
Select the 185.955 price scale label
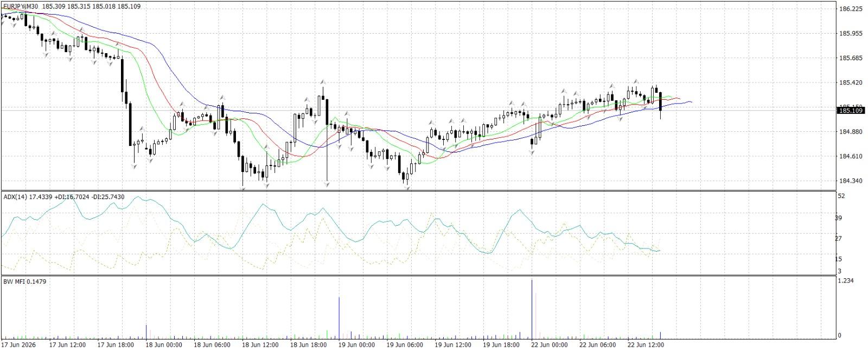pos(850,34)
